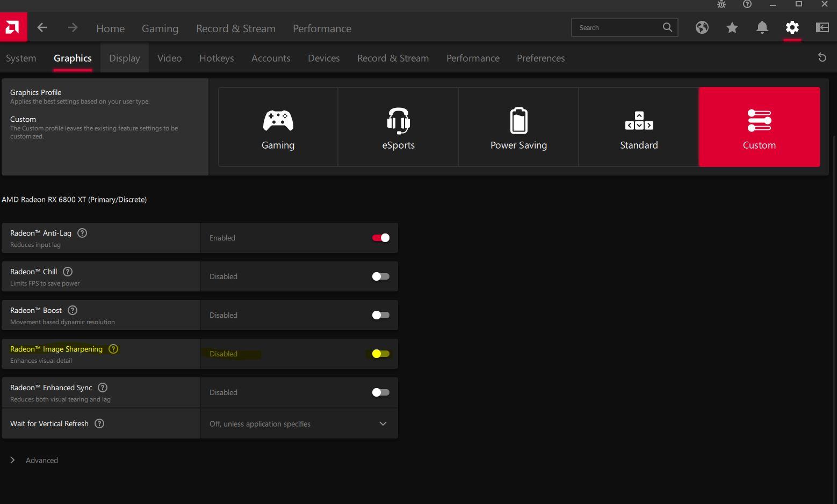Viewport: 837px width, 504px height.
Task: Switch to the Hotkeys tab
Action: point(217,58)
